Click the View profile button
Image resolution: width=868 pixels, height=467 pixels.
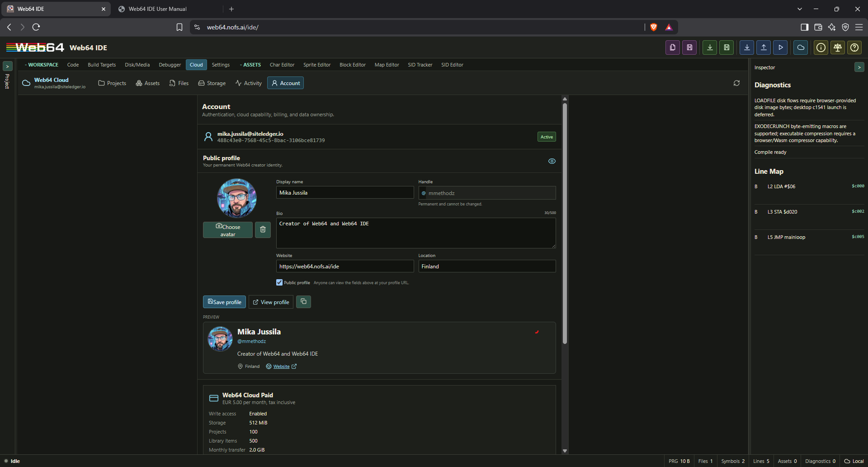pos(271,302)
